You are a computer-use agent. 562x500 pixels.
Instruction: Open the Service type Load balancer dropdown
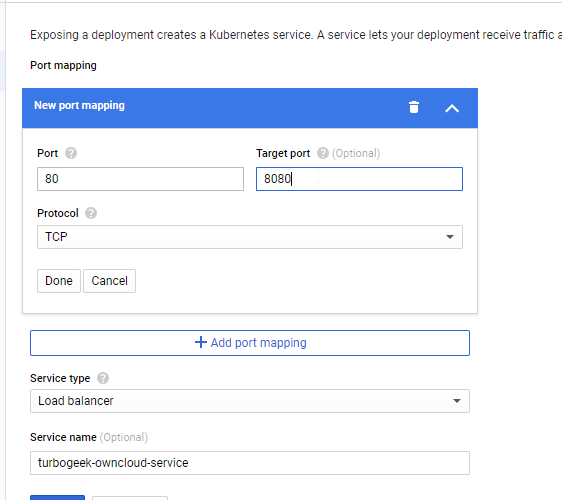250,401
